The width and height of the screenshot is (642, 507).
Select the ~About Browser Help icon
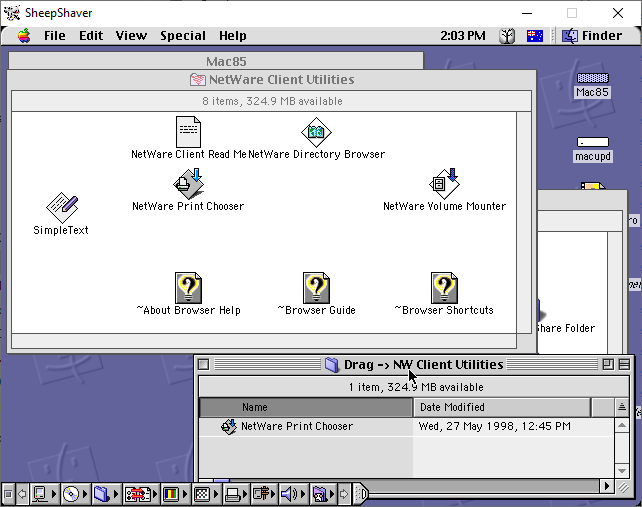coord(188,288)
